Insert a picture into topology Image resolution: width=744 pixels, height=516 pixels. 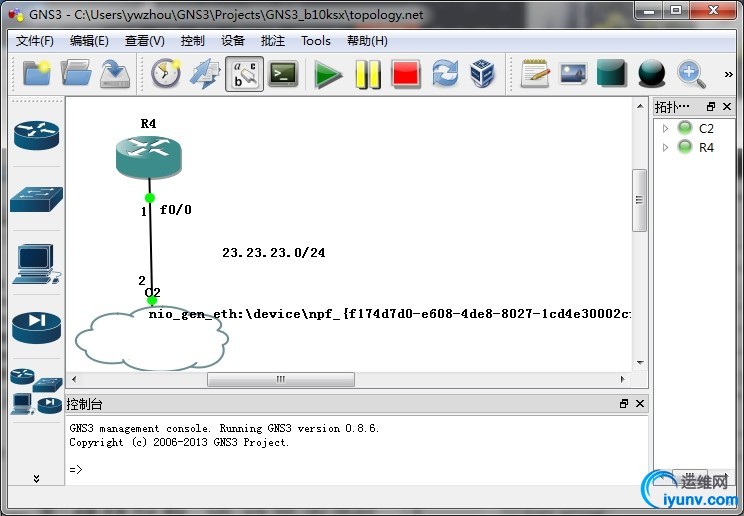click(573, 74)
